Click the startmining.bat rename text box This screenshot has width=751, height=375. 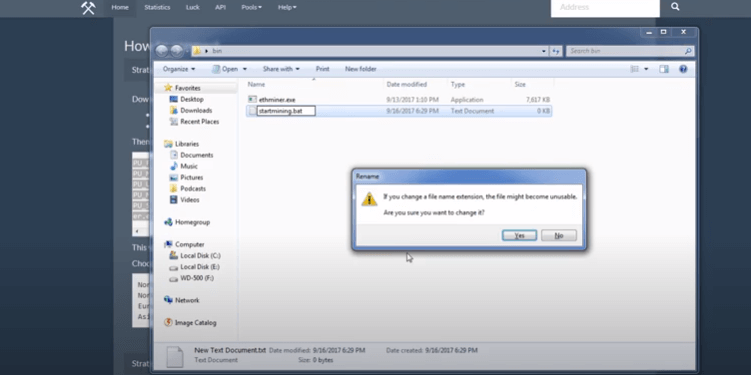point(285,111)
